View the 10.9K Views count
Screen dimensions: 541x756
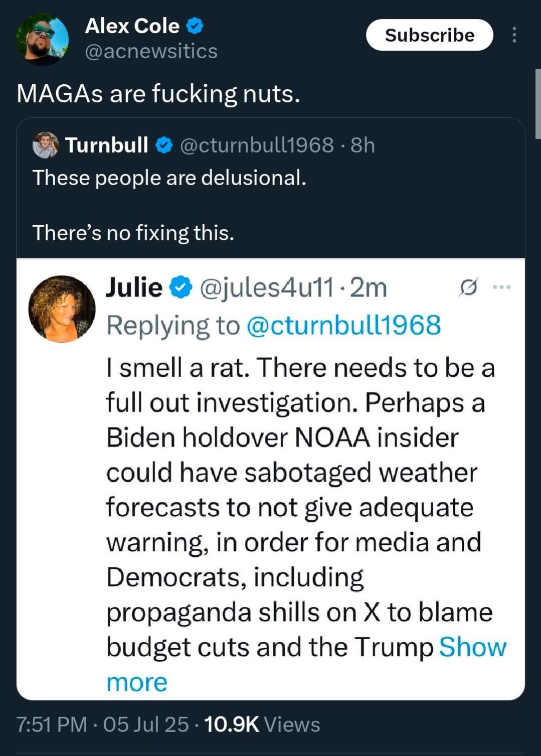262,725
